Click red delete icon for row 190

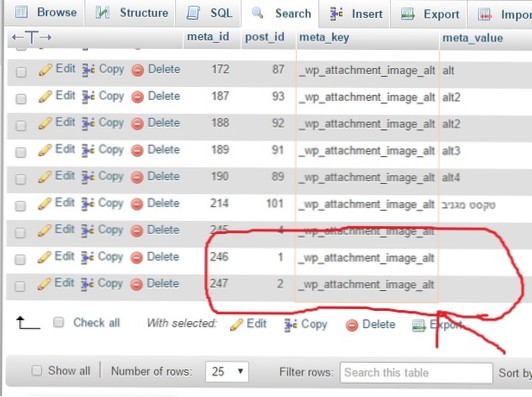pos(137,177)
